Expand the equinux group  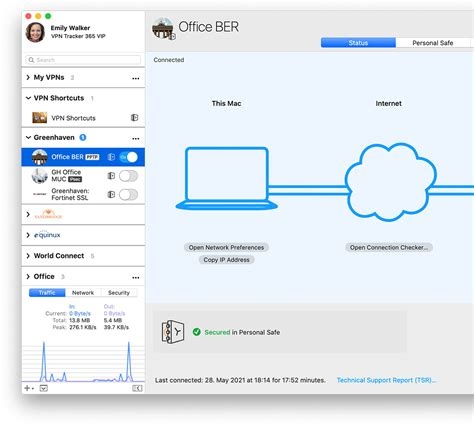tap(28, 235)
